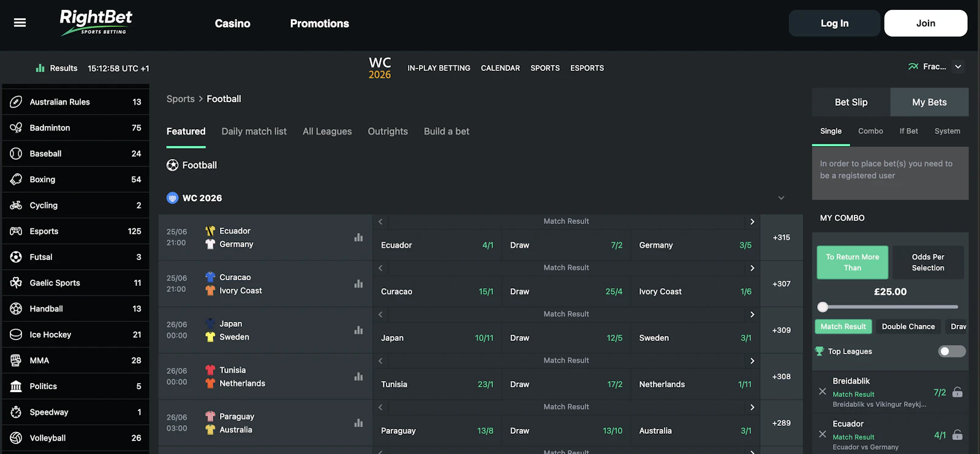This screenshot has width=980, height=454.
Task: Previous market arrow for Japan match
Action: (380, 314)
